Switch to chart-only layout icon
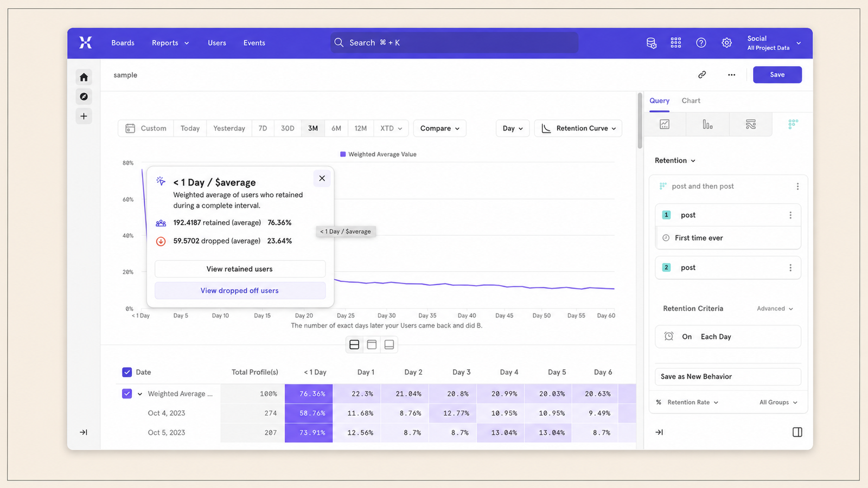 click(372, 345)
